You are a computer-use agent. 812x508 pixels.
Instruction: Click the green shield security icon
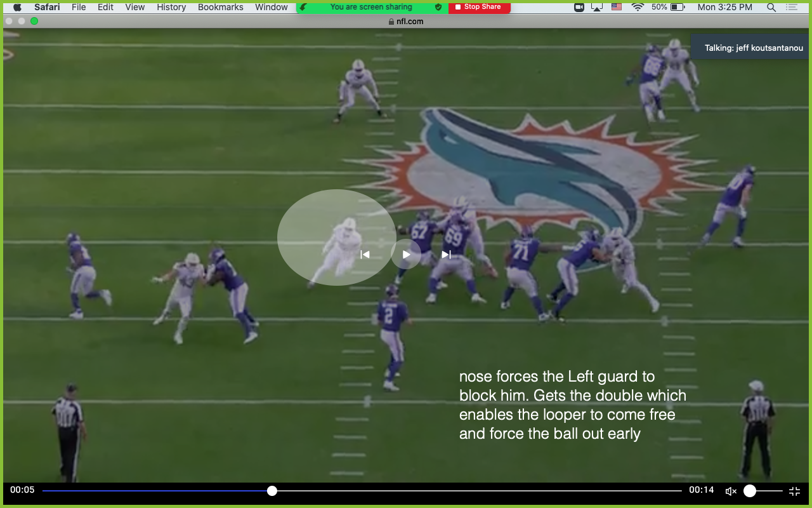[438, 7]
